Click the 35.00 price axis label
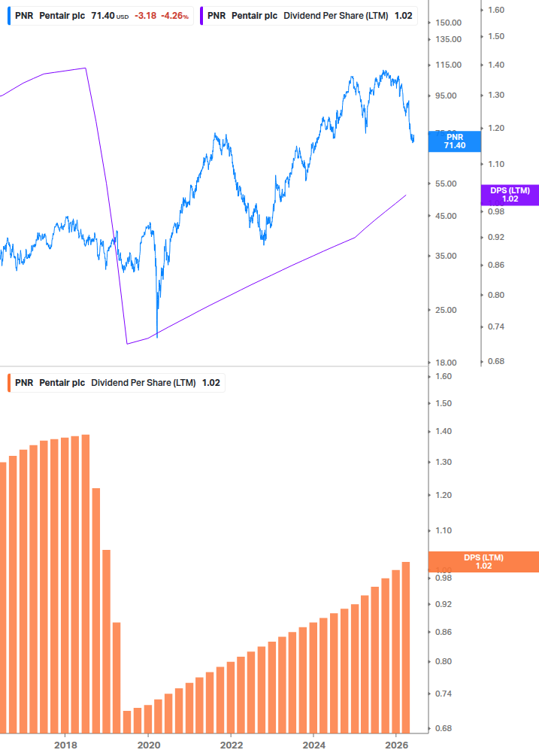Screen dimensions: 539x756 point(446,256)
